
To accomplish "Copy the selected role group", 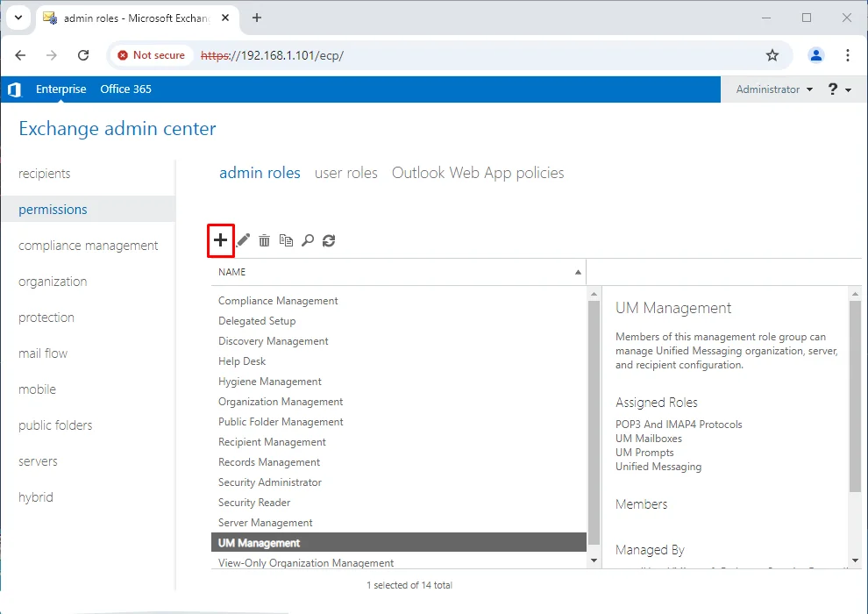I will point(286,240).
